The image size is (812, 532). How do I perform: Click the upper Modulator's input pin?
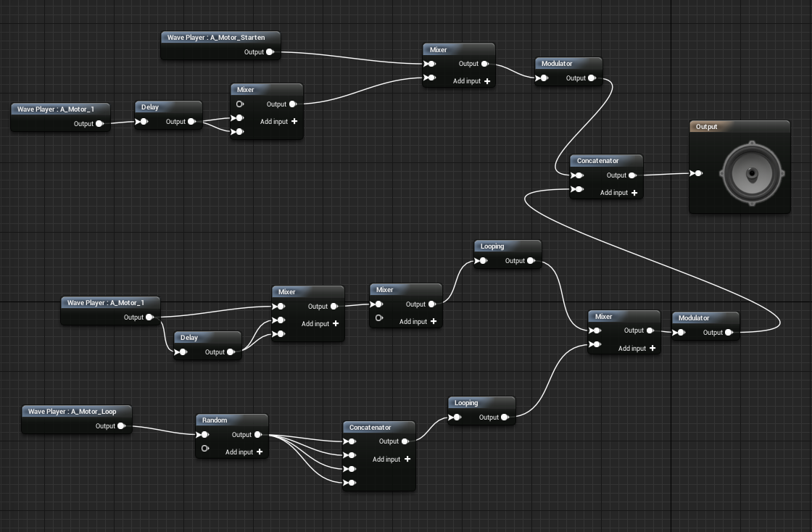pos(542,78)
